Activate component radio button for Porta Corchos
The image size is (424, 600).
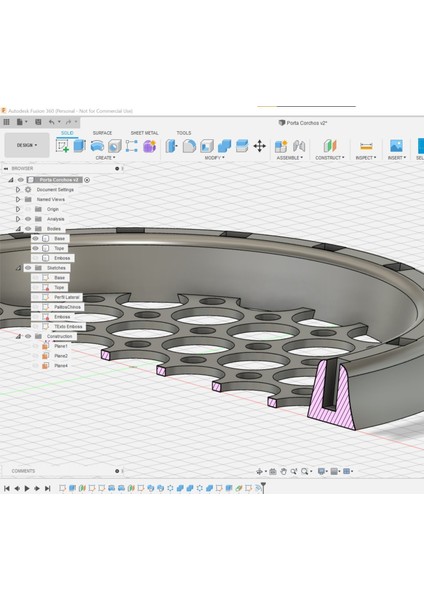pos(87,180)
